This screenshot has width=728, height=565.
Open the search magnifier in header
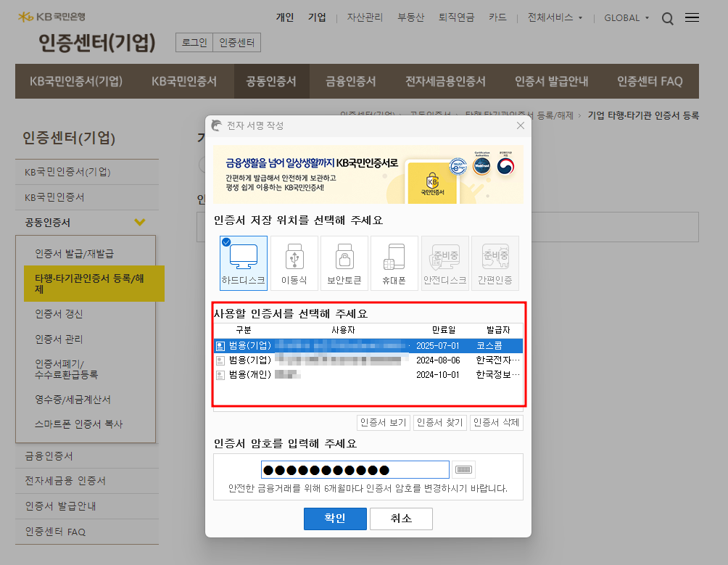coord(667,19)
